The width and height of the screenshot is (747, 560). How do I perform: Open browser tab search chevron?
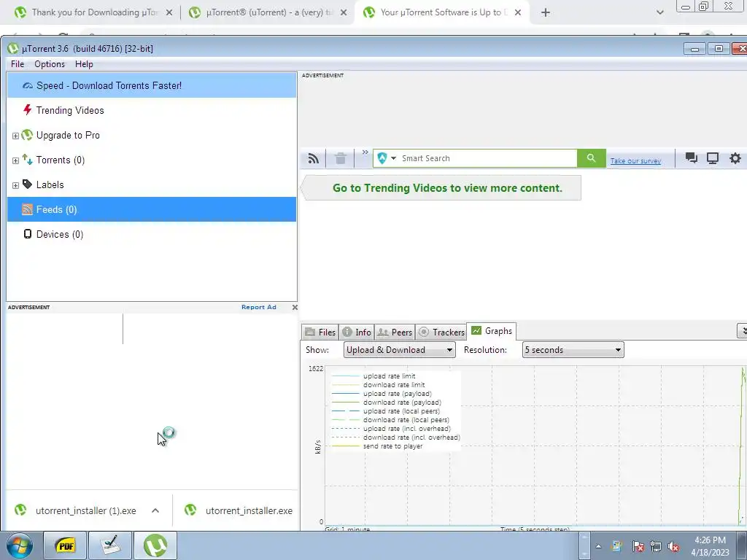(659, 12)
